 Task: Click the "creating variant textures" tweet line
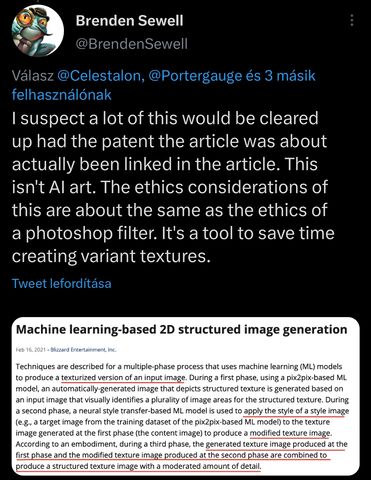(x=112, y=256)
